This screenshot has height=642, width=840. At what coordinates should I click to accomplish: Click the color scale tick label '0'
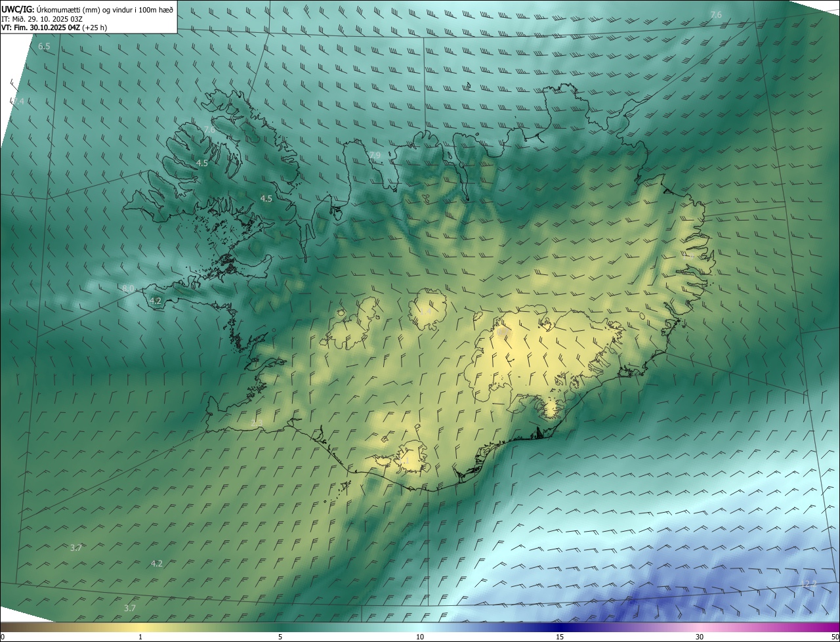pos(3,637)
